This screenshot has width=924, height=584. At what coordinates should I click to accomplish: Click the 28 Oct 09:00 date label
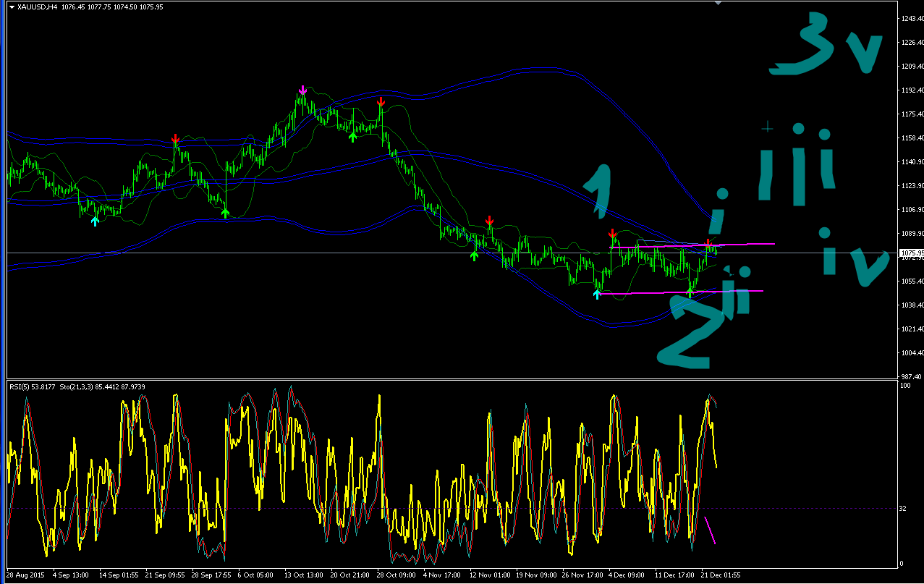397,576
